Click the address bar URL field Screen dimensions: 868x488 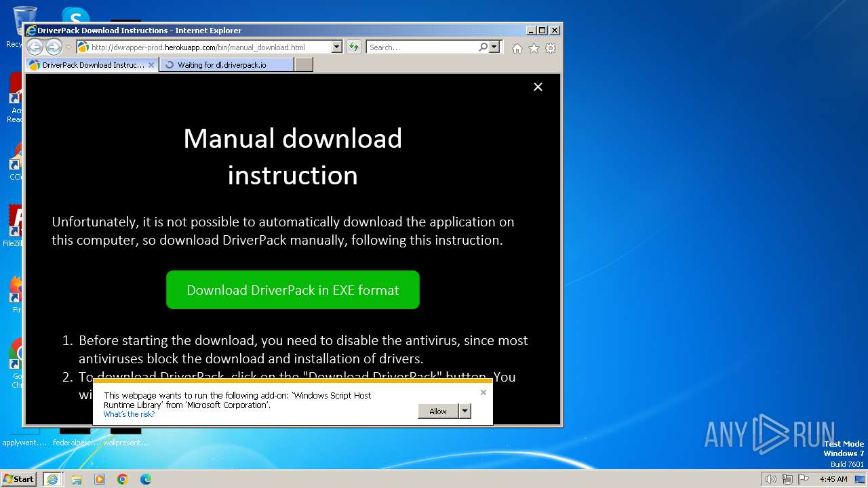click(x=203, y=47)
